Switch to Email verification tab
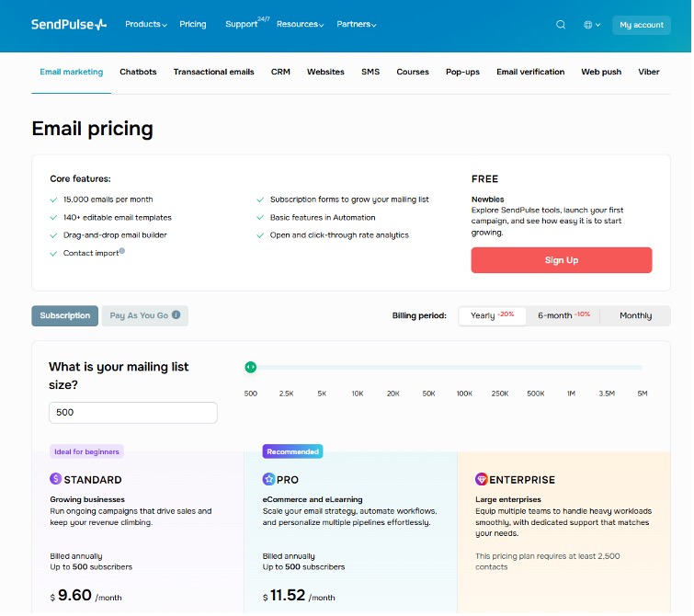 pyautogui.click(x=532, y=73)
